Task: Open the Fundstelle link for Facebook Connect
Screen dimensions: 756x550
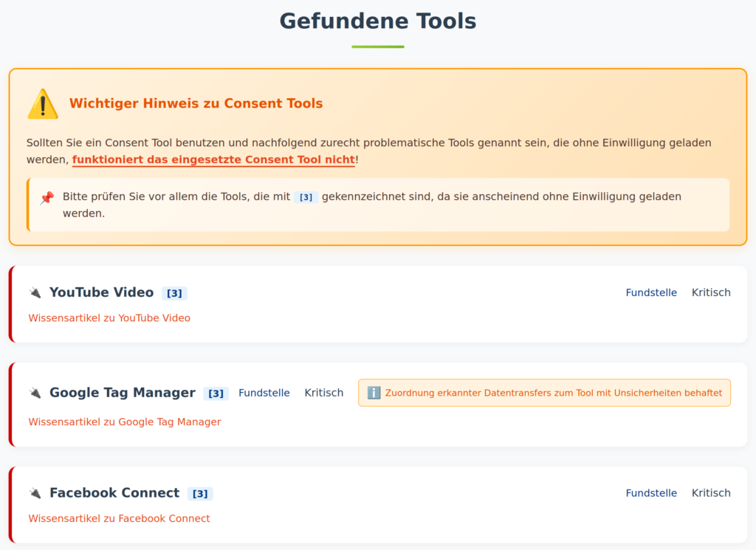Action: (651, 493)
